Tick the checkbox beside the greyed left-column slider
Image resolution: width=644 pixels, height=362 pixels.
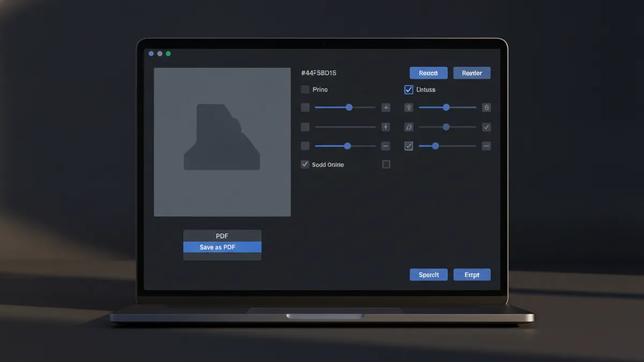[x=305, y=127]
